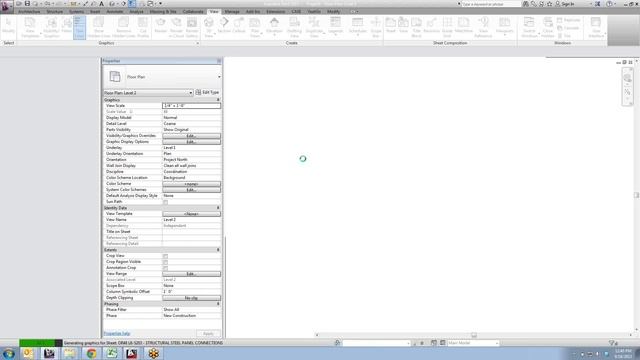Expand the Graphics ribbon panel dialog launcher
Image resolution: width=640 pixels, height=360 pixels.
tap(198, 43)
